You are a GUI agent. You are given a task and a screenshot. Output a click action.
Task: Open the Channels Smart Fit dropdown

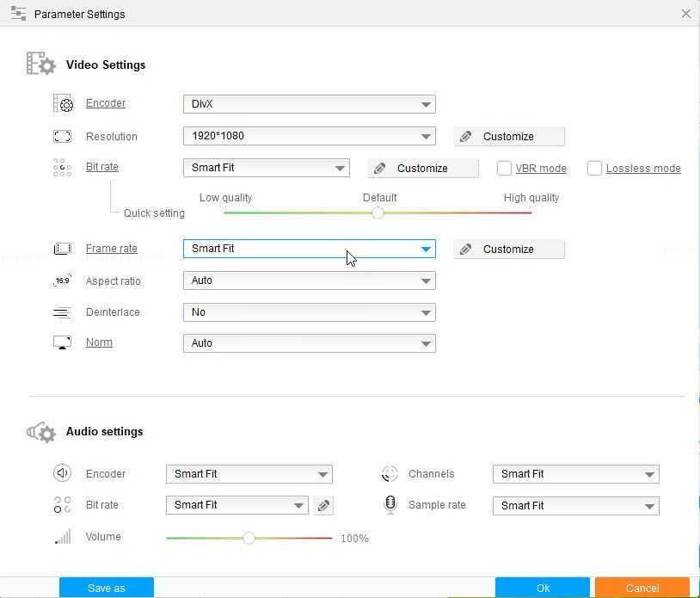tap(575, 474)
